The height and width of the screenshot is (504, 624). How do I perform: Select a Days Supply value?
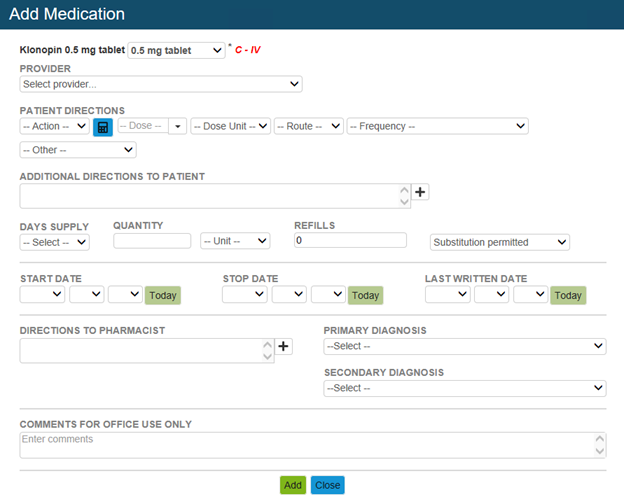[54, 242]
